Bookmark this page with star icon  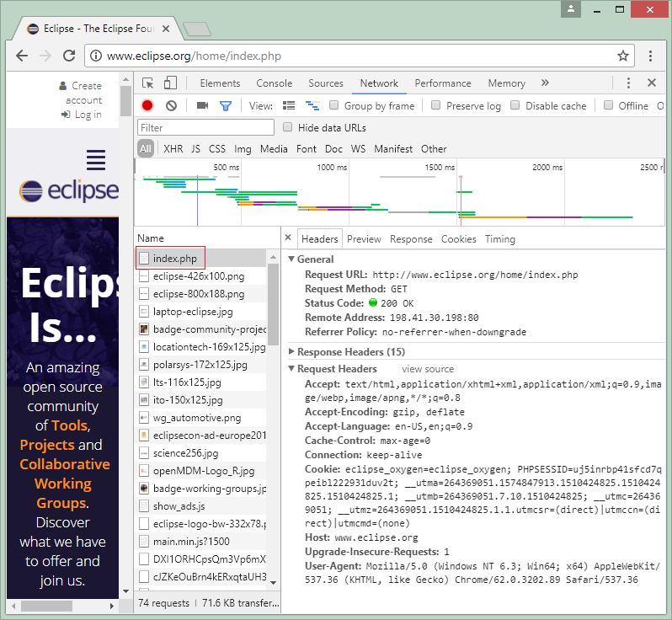(x=622, y=56)
